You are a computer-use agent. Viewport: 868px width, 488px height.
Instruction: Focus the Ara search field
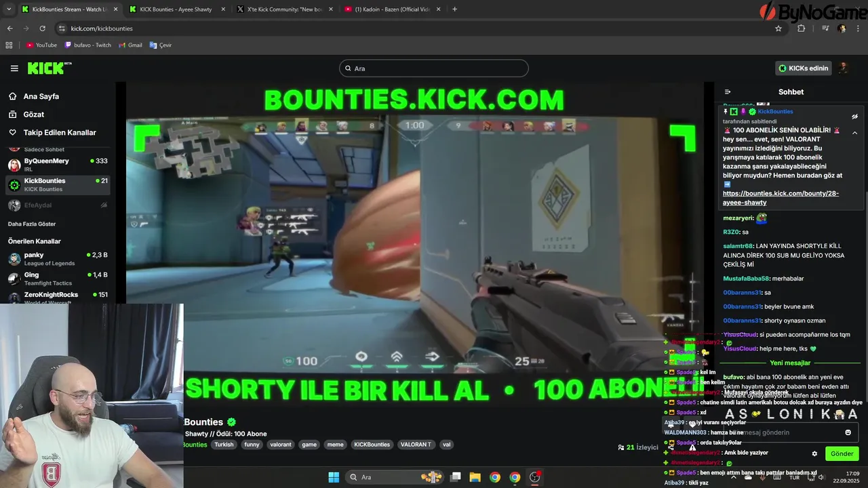click(434, 68)
